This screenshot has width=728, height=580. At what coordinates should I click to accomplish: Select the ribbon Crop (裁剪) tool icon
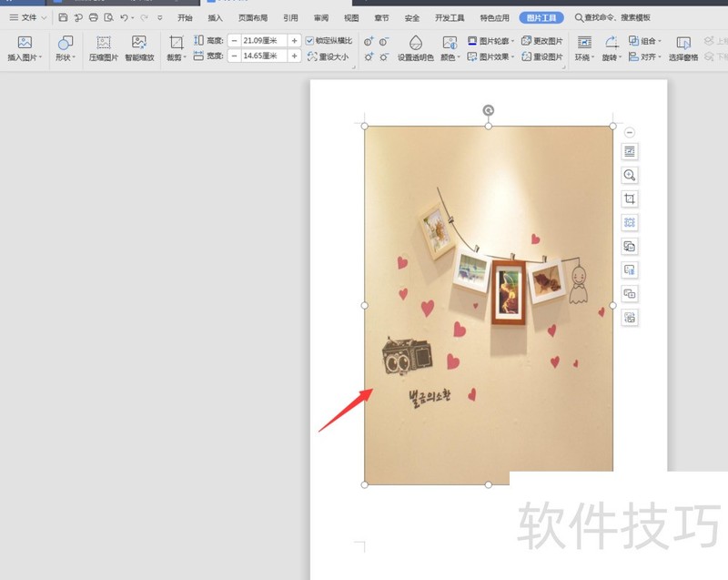tap(176, 43)
